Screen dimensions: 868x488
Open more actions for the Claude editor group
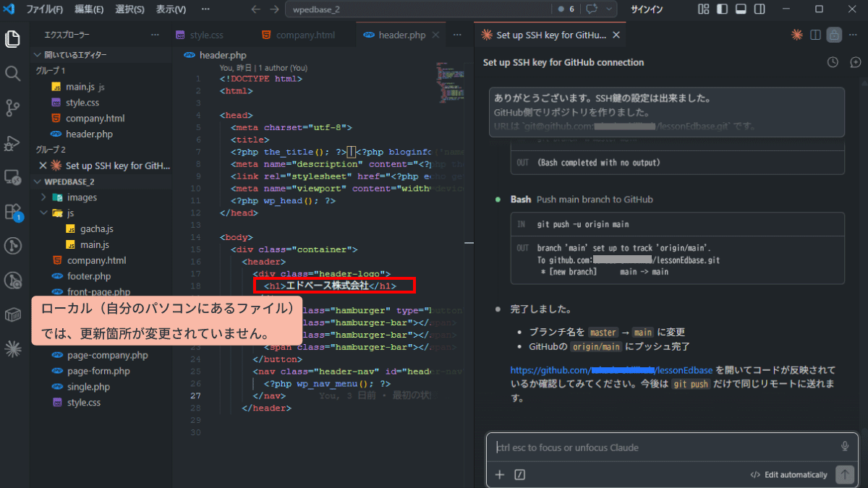[x=854, y=35]
